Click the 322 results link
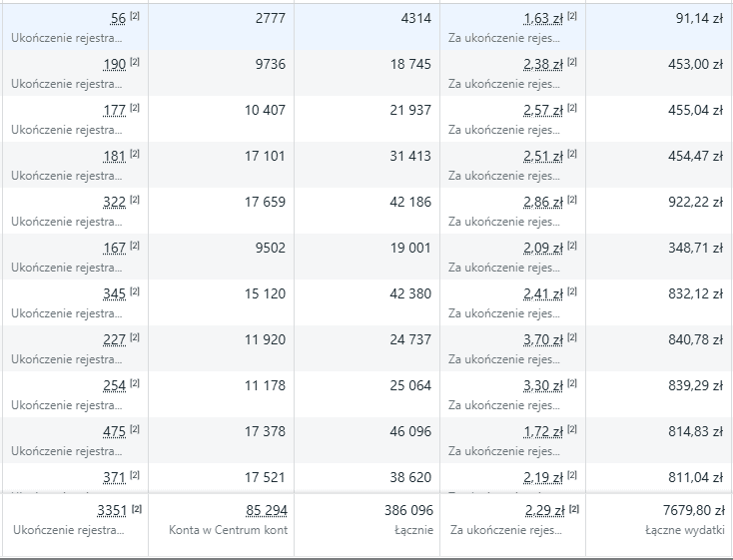Image resolution: width=733 pixels, height=560 pixels. [114, 203]
